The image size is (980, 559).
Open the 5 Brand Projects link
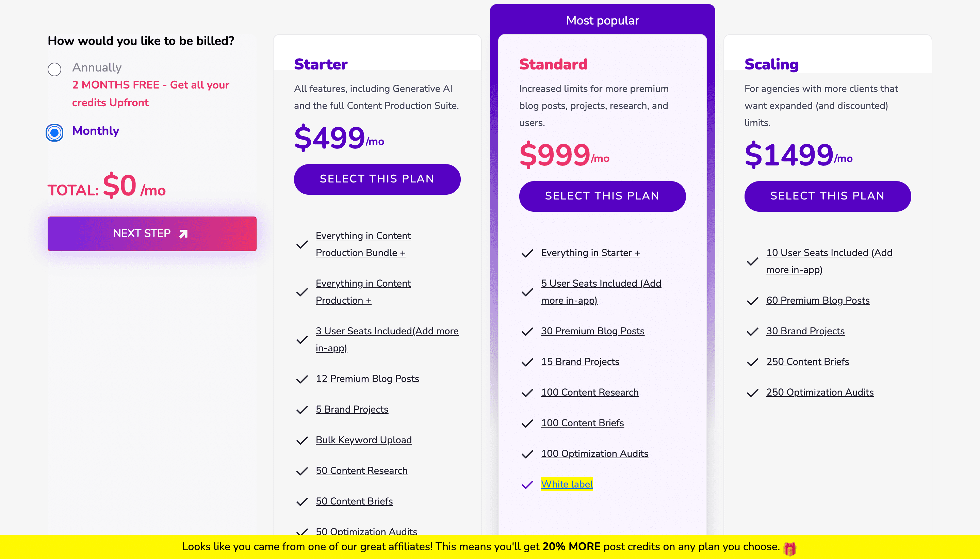(352, 409)
